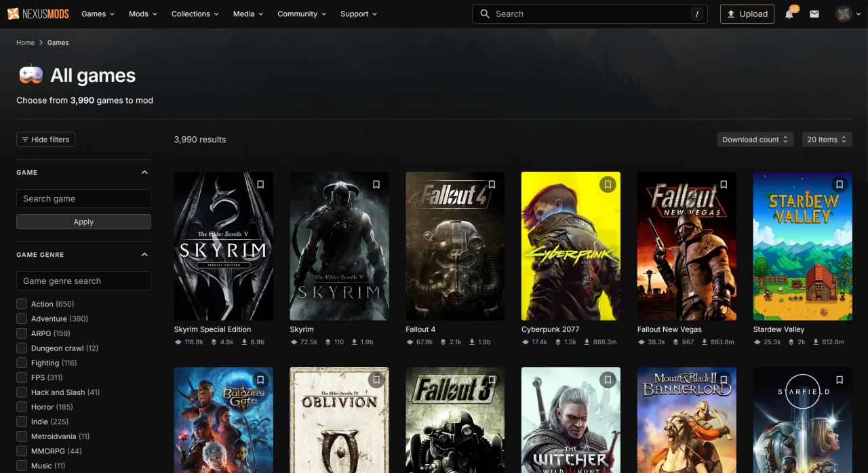This screenshot has width=868, height=473.
Task: Click the Nexus Mods logo
Action: (x=38, y=14)
